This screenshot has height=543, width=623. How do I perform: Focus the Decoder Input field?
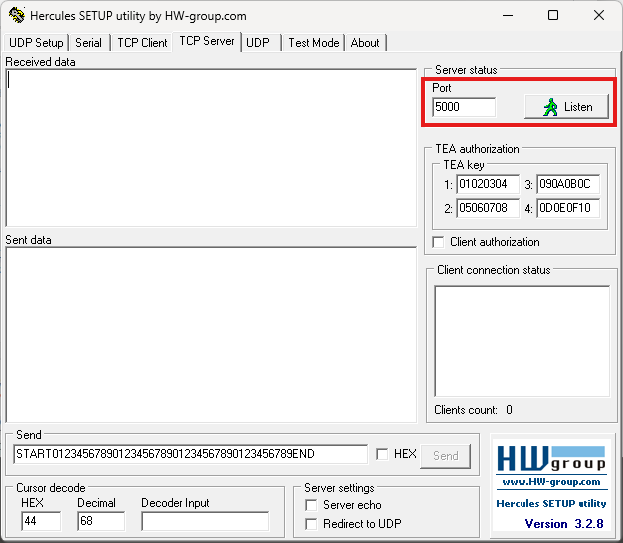tap(204, 521)
